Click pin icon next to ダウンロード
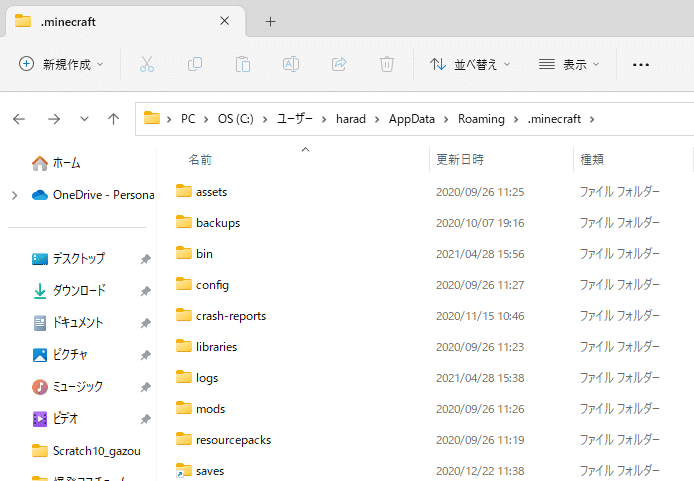This screenshot has height=481, width=694. pyautogui.click(x=146, y=291)
